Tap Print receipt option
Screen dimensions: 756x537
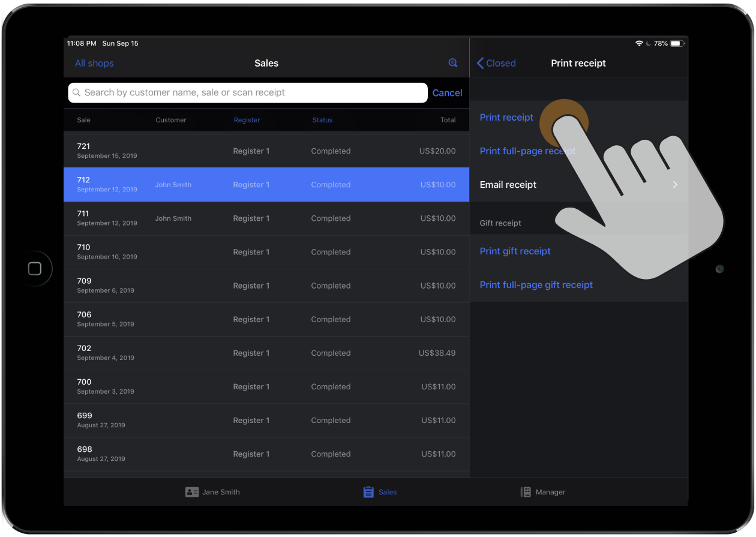[x=506, y=118]
